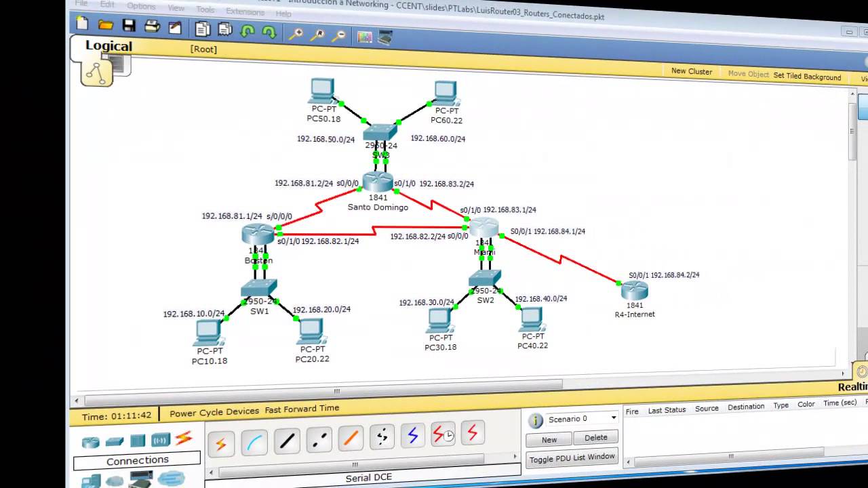
Task: Click the Redo green arrow icon
Action: click(269, 31)
